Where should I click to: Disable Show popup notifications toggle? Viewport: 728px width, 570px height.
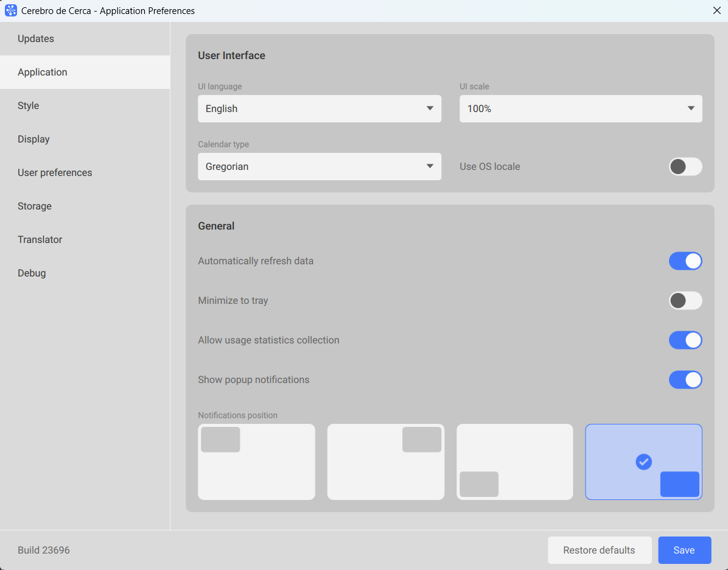tap(685, 380)
